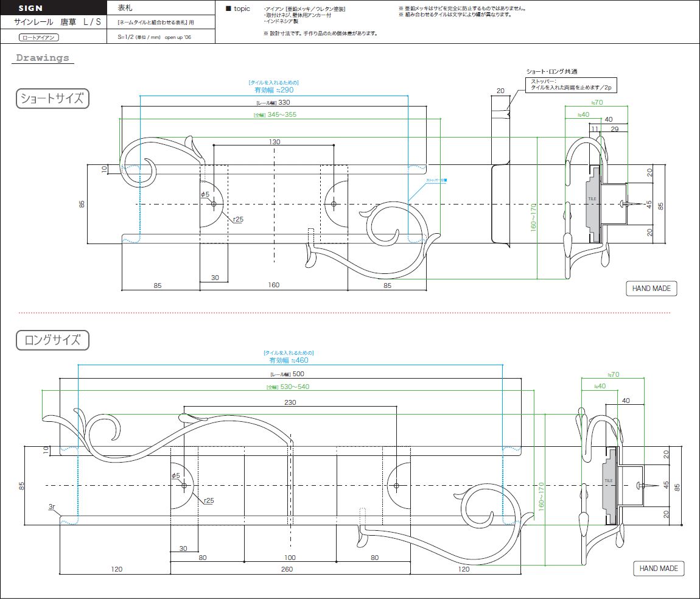Image resolution: width=700 pixels, height=599 pixels.
Task: Click the HAND MADE badge in short-size drawing
Action: pos(651,289)
